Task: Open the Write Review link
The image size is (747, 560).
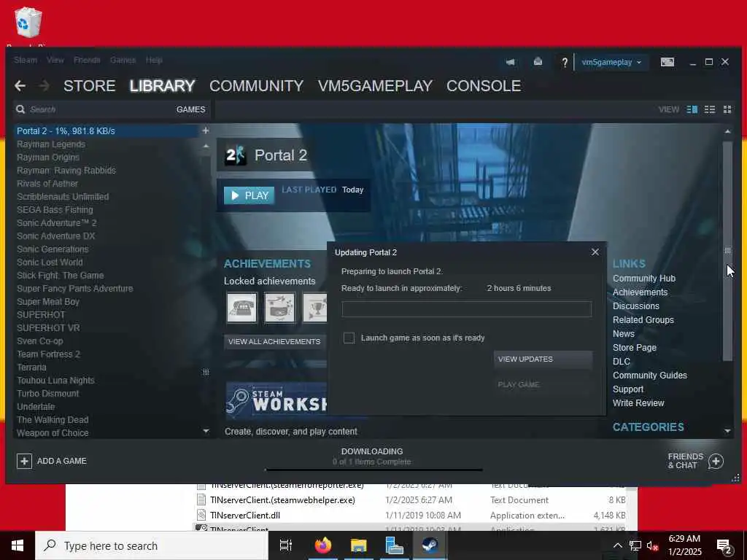Action: [x=638, y=402]
